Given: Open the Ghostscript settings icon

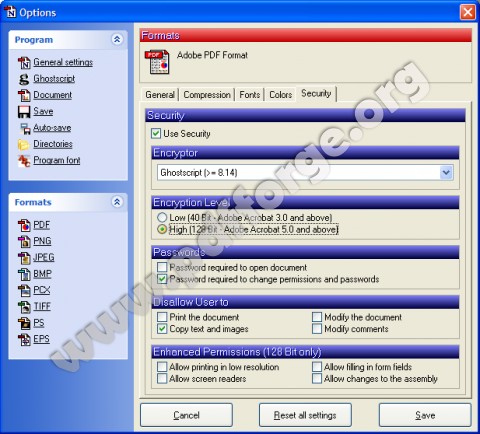Looking at the screenshot, I should [24, 79].
